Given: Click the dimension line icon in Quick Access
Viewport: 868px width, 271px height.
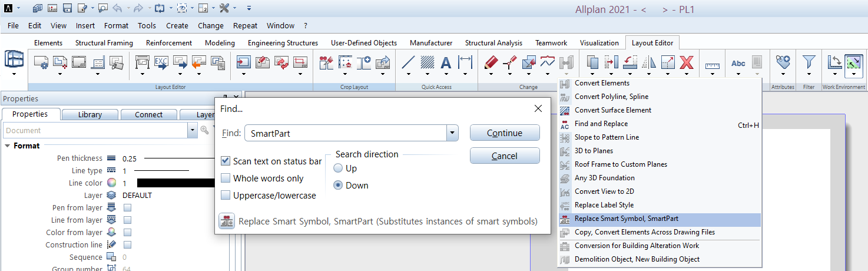Looking at the screenshot, I should (465, 62).
